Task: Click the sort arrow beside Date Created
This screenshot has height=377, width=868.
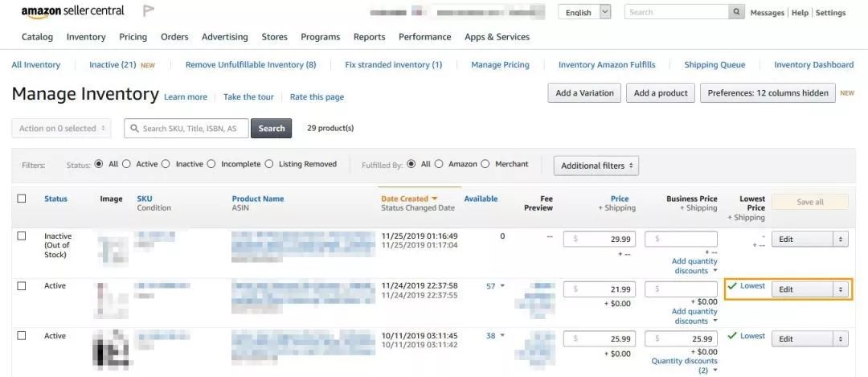Action: (x=435, y=199)
